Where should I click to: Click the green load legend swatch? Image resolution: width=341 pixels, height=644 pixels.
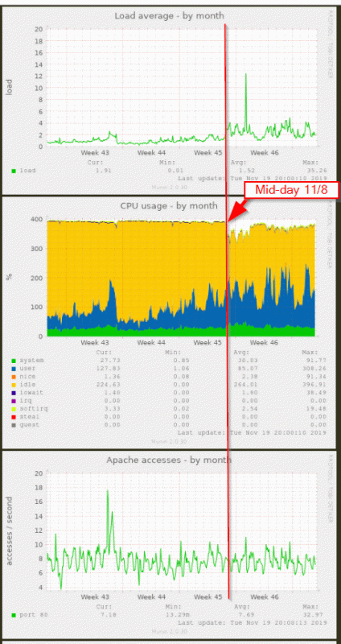14,171
